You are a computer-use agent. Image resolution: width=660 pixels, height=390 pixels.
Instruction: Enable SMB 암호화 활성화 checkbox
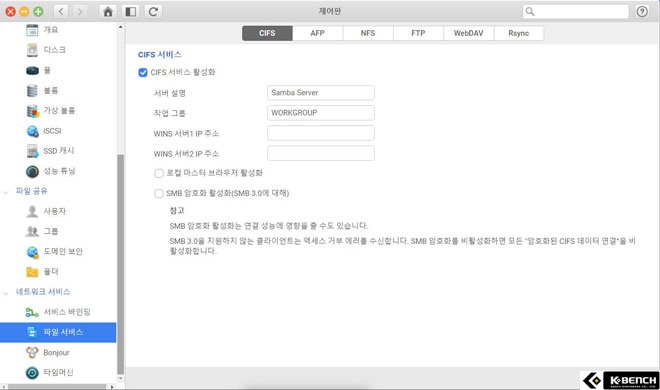click(159, 194)
